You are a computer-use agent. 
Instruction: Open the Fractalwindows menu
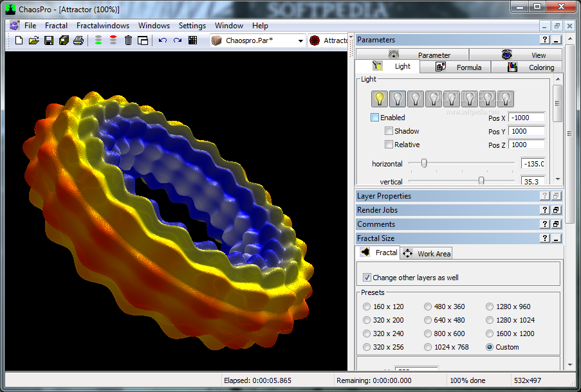point(103,26)
